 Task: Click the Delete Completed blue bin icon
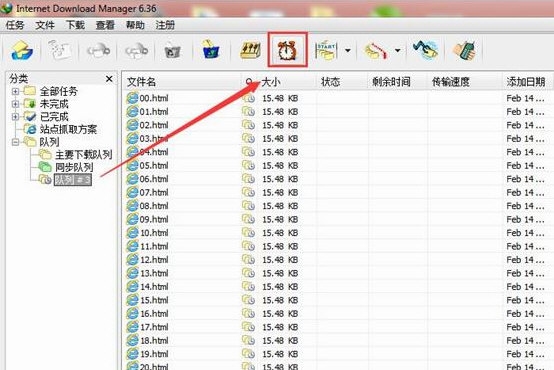211,49
